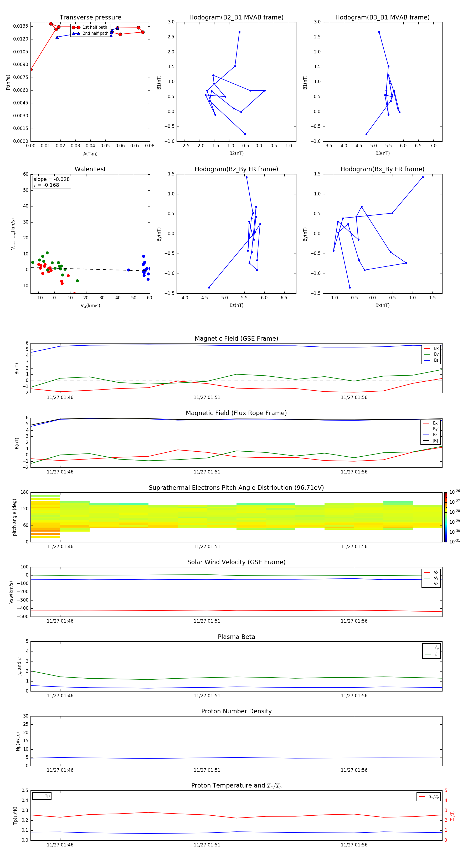473x868 pixels.
Task: Click the 'Hodogram(Bz_By FR frame)' title
Action: 236,169
